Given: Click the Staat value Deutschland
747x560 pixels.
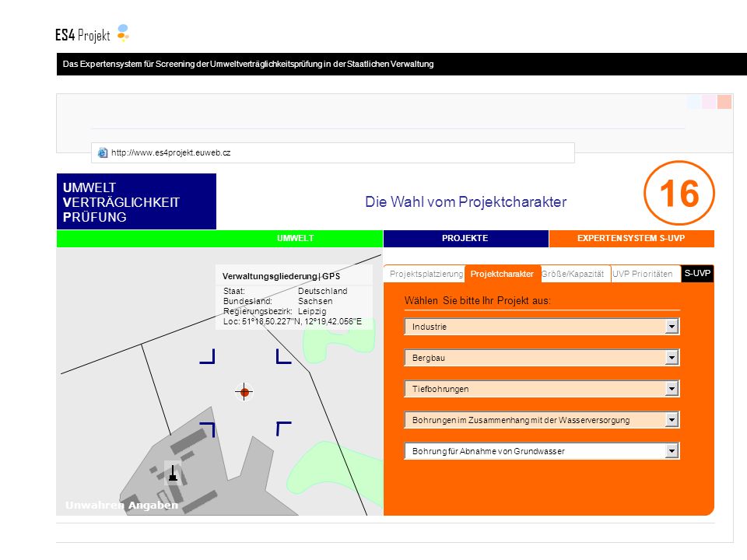Looking at the screenshot, I should (322, 291).
